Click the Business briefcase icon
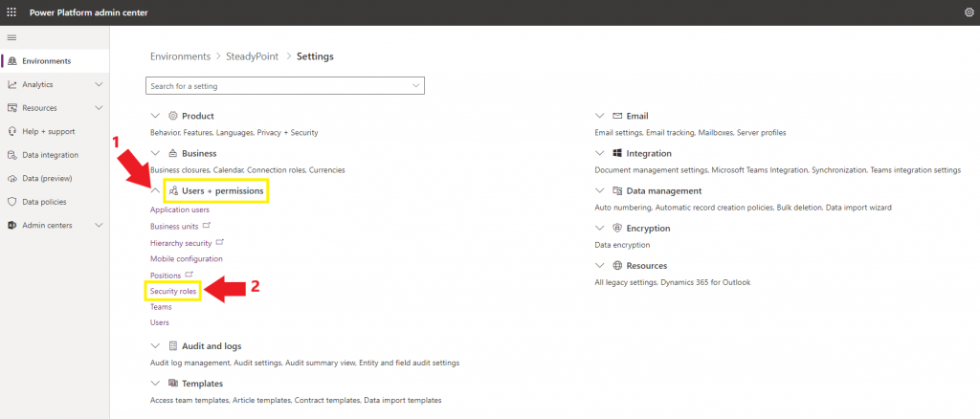This screenshot has width=980, height=419. coord(173,154)
